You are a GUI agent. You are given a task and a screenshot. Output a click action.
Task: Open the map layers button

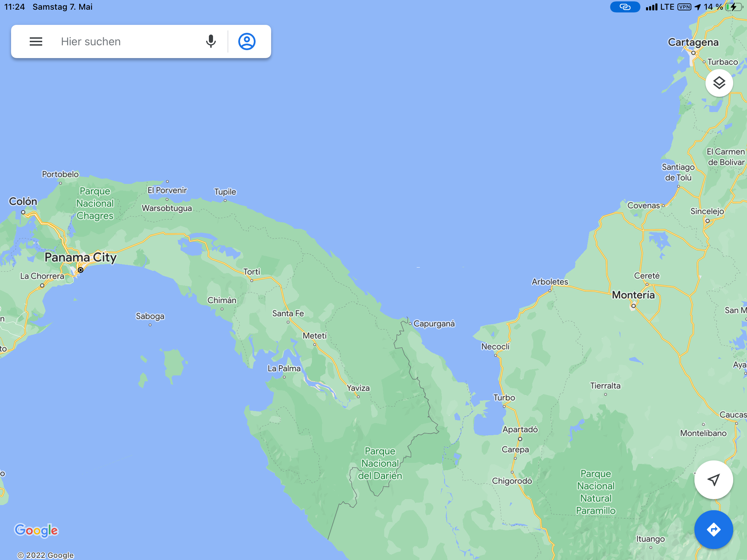pos(719,83)
